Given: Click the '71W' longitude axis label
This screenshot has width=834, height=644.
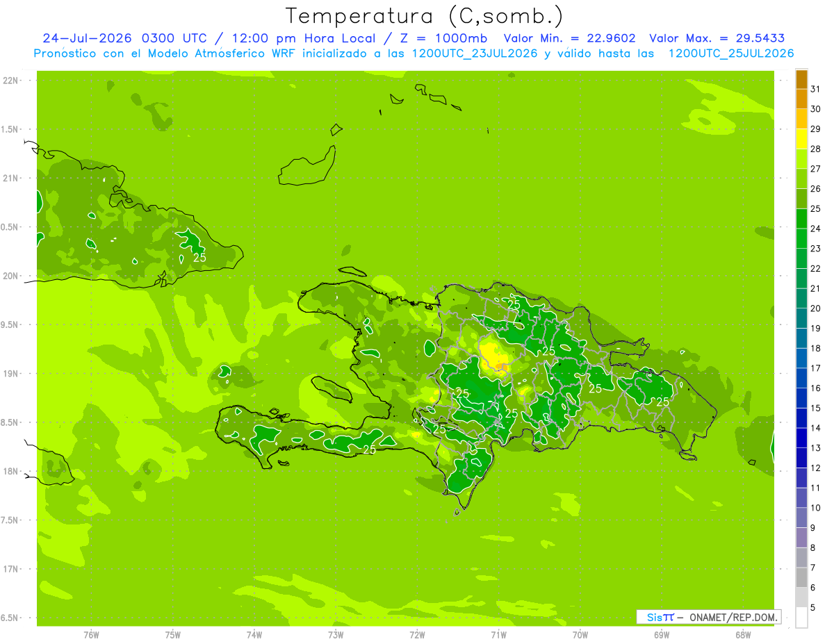Looking at the screenshot, I should [x=498, y=634].
